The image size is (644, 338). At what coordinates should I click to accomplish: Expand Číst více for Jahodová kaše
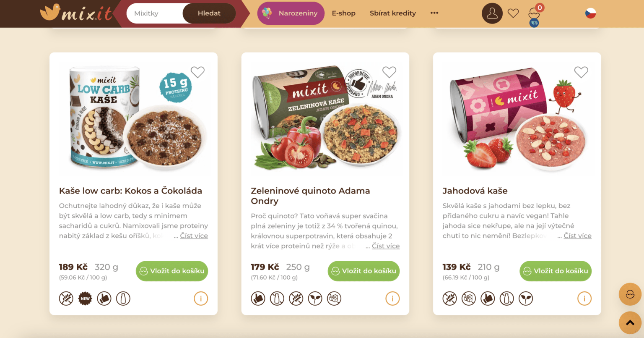point(577,236)
